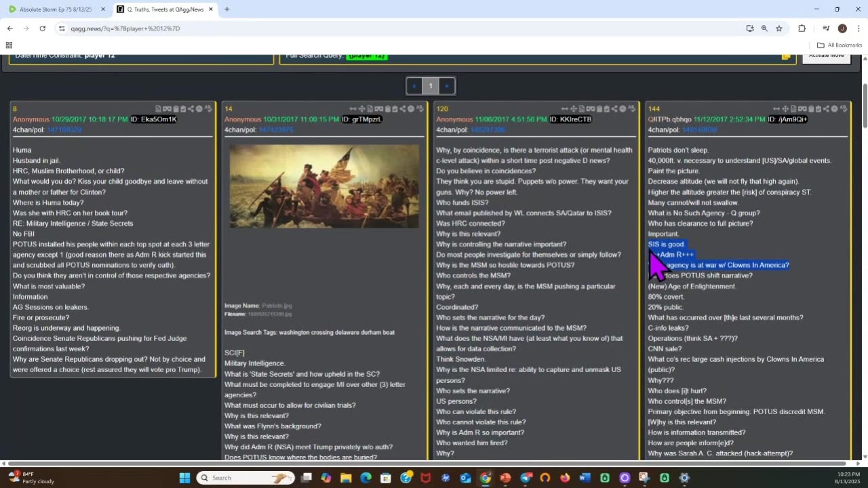The width and height of the screenshot is (868, 488).
Task: Click the Patriots.jpg image name text
Action: coord(276,306)
